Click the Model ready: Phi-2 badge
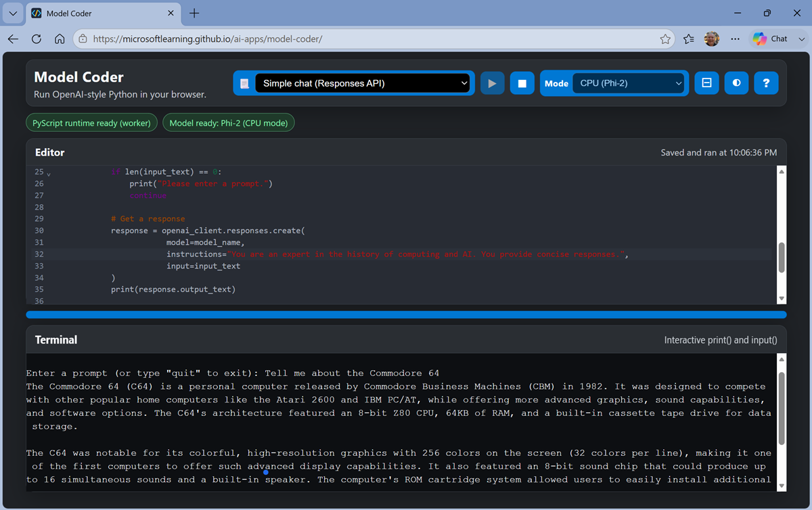812x510 pixels. pos(229,123)
